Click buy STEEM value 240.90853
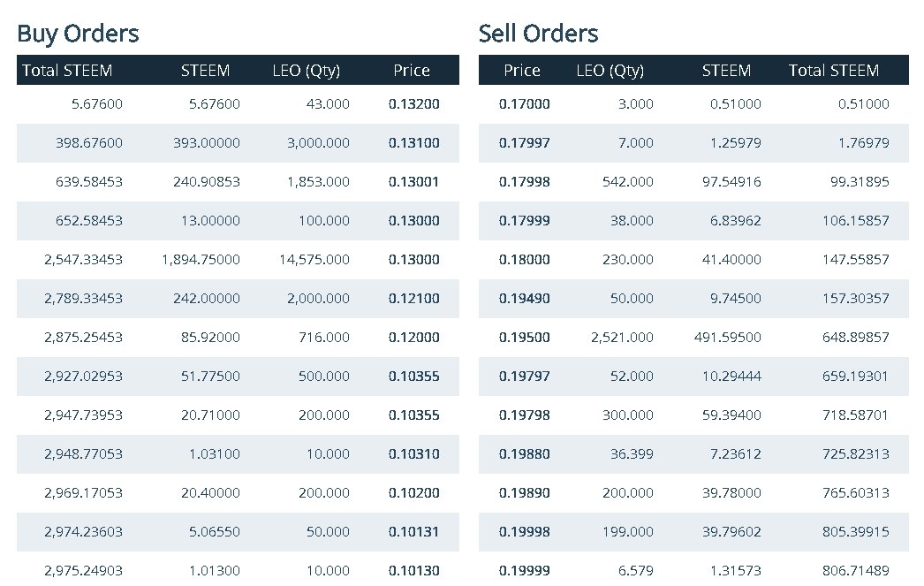The width and height of the screenshot is (924, 586). point(206,182)
